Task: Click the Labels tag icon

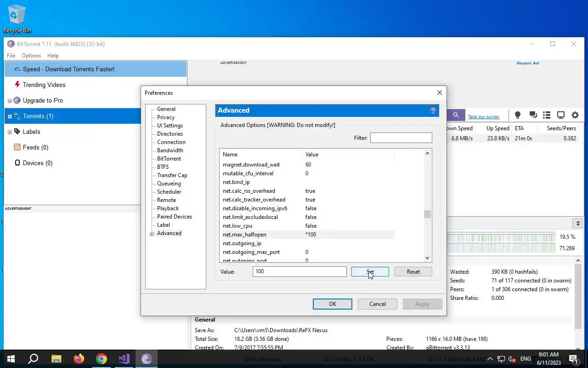Action: coord(17,132)
